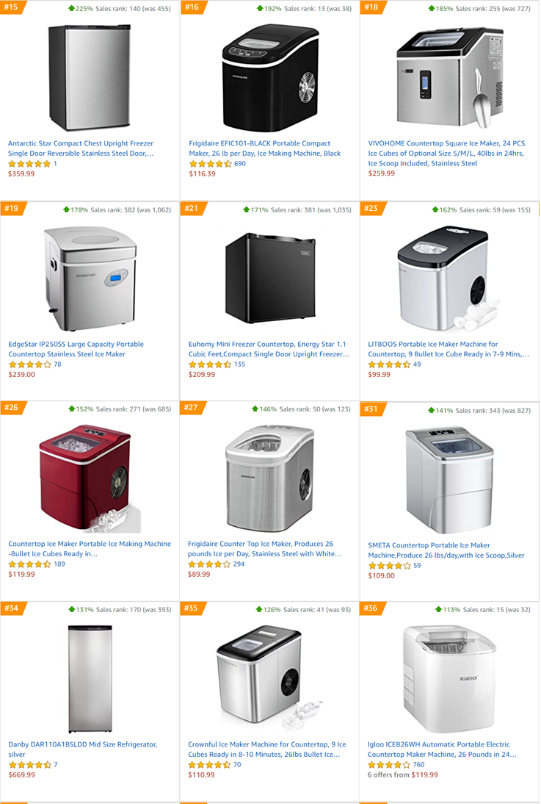Click the star rating for Frigidaire EFIC101-BLACK
Viewport: 541px width, 804px height.
210,164
